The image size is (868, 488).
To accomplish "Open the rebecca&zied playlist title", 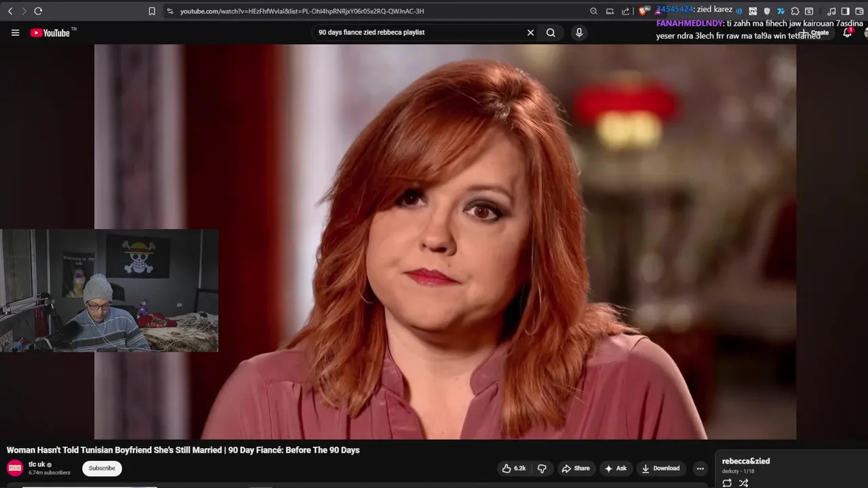I will pyautogui.click(x=745, y=461).
